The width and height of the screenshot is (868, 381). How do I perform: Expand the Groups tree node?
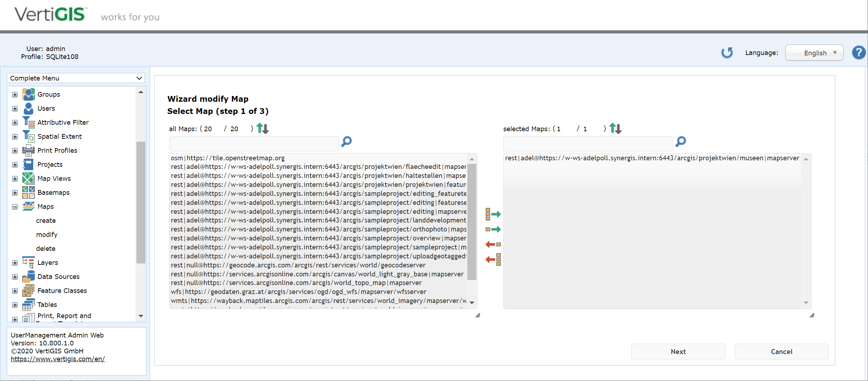(x=15, y=95)
